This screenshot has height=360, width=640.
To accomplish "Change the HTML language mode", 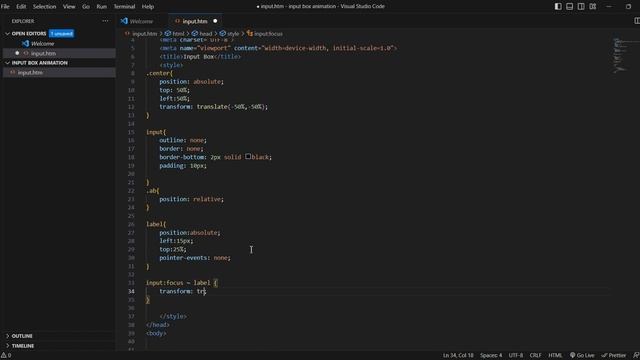I will 555,355.
